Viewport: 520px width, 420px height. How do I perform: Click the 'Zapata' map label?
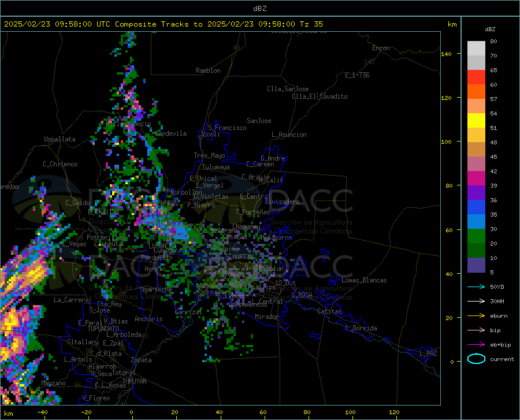point(142,360)
